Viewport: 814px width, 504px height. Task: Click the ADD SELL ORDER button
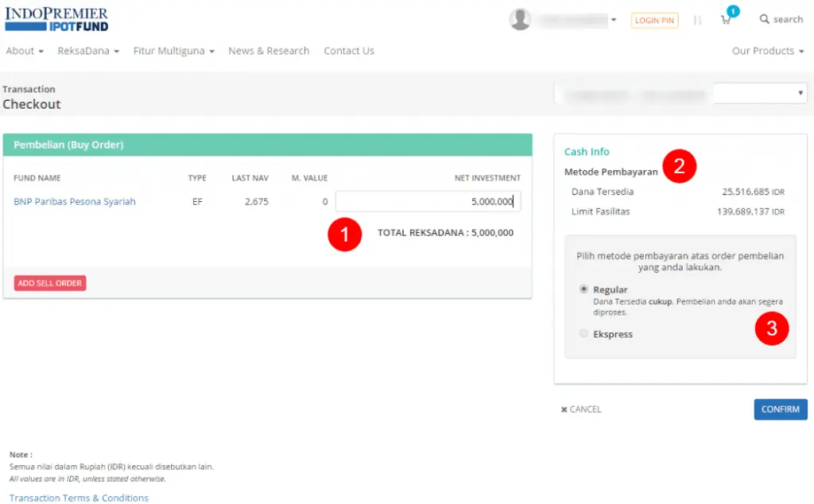(x=50, y=283)
